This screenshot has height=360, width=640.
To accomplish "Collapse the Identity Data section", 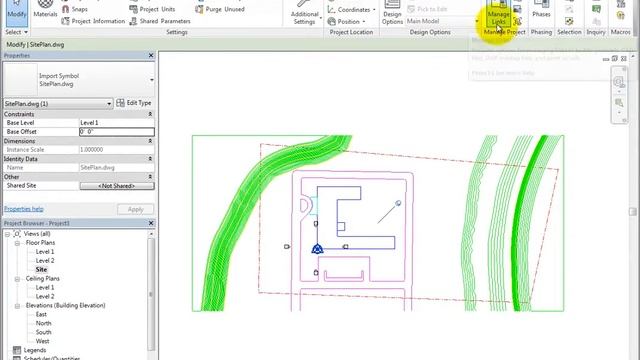I will (150, 159).
